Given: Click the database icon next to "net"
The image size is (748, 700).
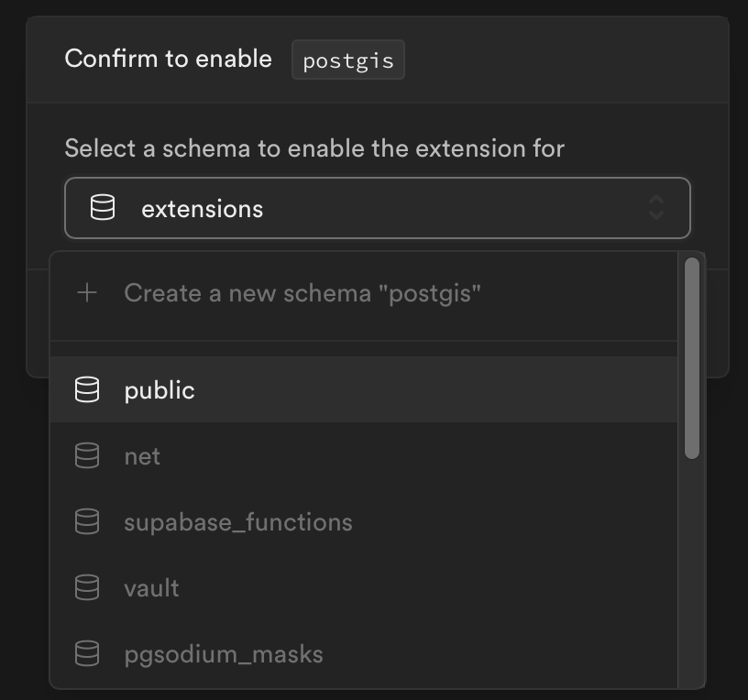Looking at the screenshot, I should 87,455.
